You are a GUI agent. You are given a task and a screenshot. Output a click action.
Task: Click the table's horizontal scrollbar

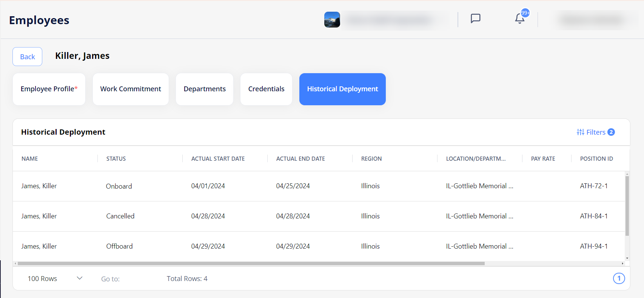coord(251,263)
